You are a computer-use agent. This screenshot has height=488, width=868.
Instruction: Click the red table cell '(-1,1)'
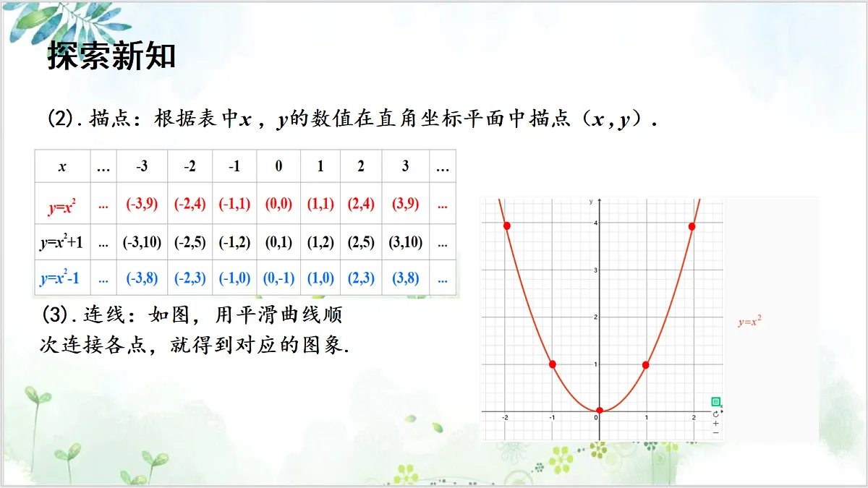(234, 204)
